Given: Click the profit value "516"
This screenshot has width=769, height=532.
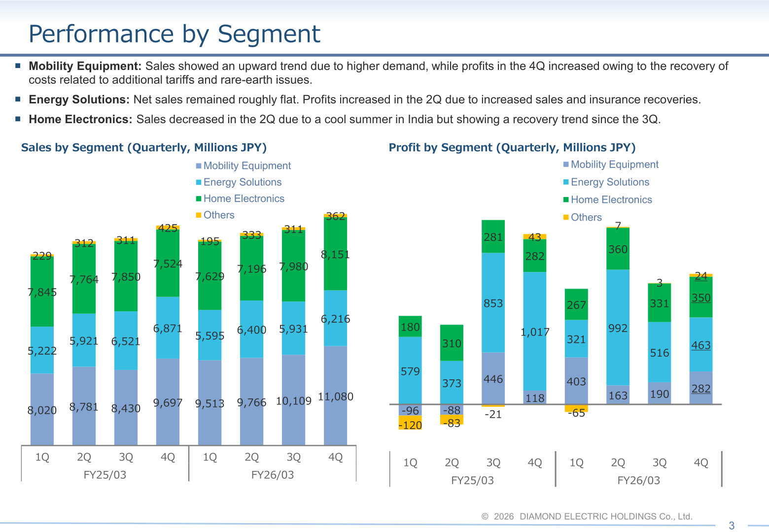Looking at the screenshot, I should click(660, 353).
